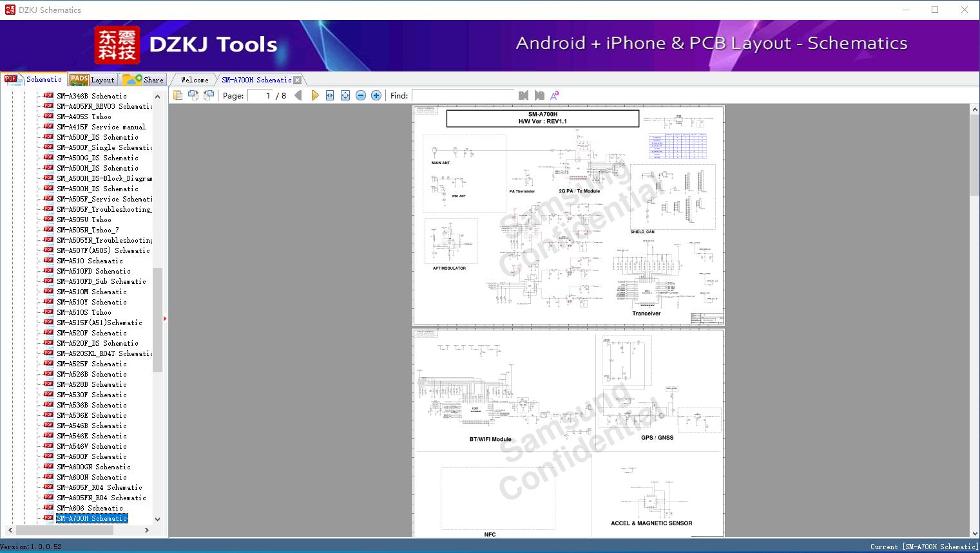Click PDF icon beside SM-A600N Schematic
980x553 pixels.
48,476
